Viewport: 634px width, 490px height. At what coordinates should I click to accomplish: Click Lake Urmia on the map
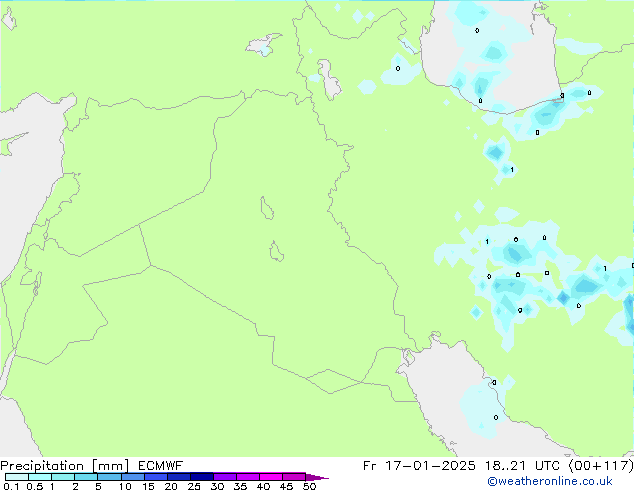[x=330, y=79]
